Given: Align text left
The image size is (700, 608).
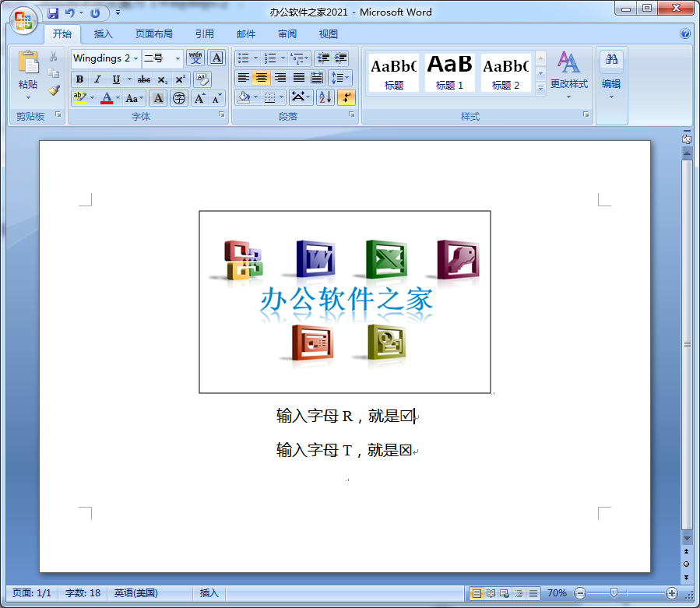Looking at the screenshot, I should [243, 78].
